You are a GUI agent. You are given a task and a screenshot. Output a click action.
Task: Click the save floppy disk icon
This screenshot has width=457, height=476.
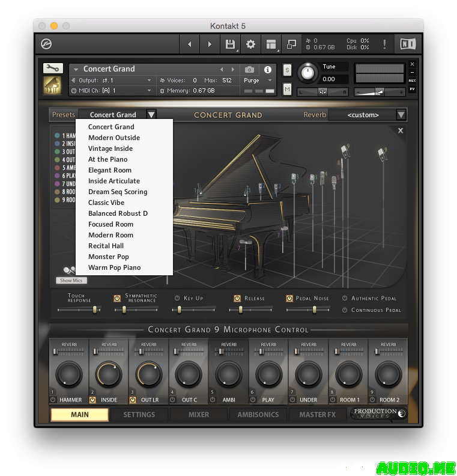click(229, 44)
